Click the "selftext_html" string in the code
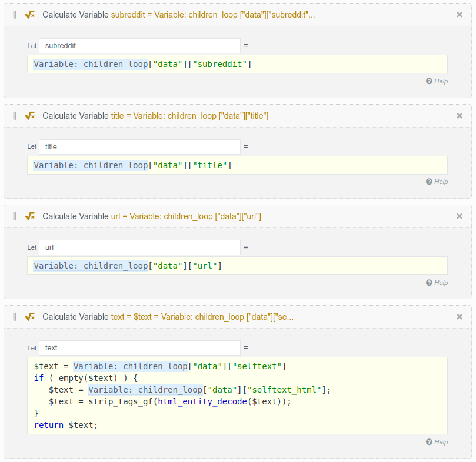The height and width of the screenshot is (462, 476). pyautogui.click(x=284, y=390)
